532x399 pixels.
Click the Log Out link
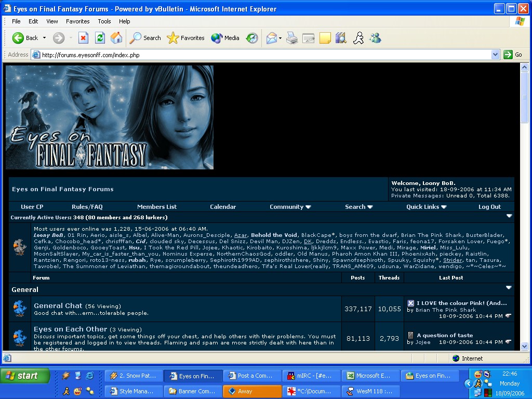pos(489,207)
